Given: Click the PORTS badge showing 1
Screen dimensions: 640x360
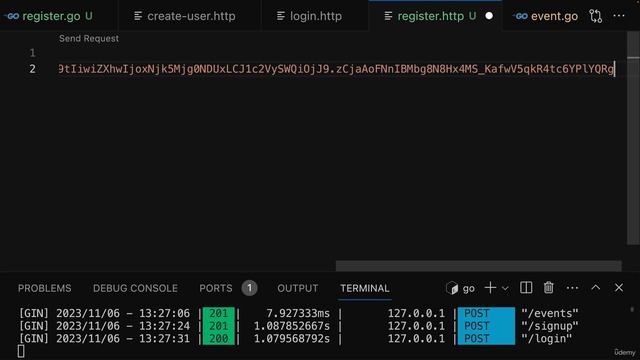Looking at the screenshot, I should click(x=249, y=288).
